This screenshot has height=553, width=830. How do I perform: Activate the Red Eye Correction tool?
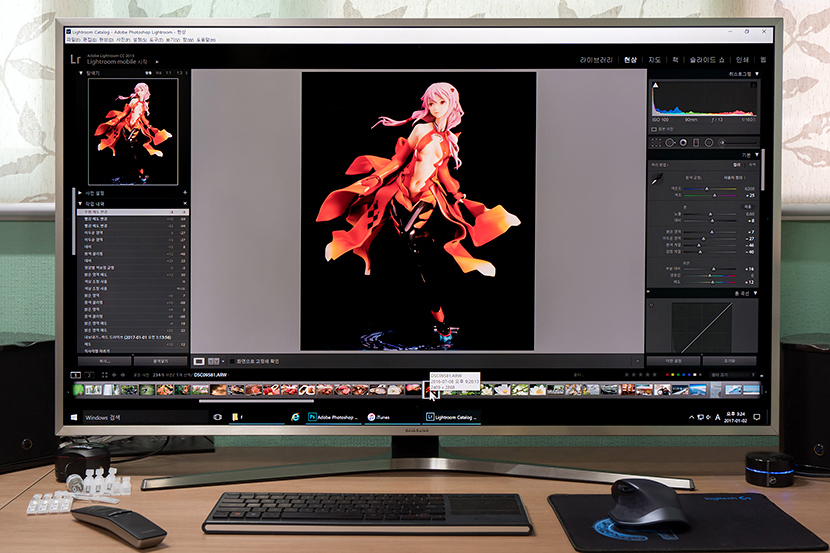(682, 143)
